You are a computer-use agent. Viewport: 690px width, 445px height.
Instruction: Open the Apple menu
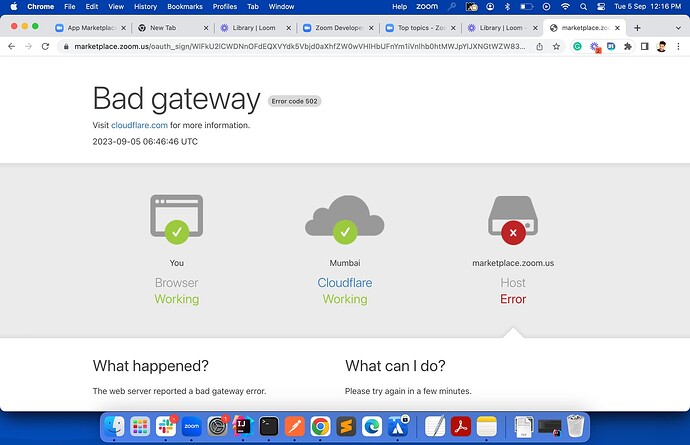(x=14, y=7)
